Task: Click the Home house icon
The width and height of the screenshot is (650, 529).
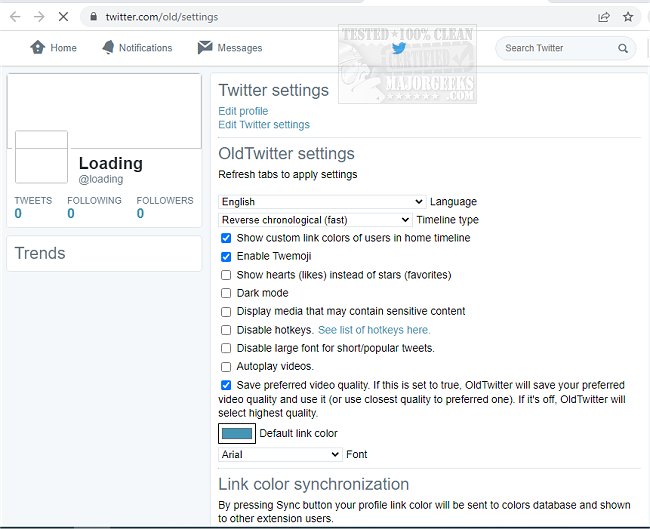Action: point(38,47)
